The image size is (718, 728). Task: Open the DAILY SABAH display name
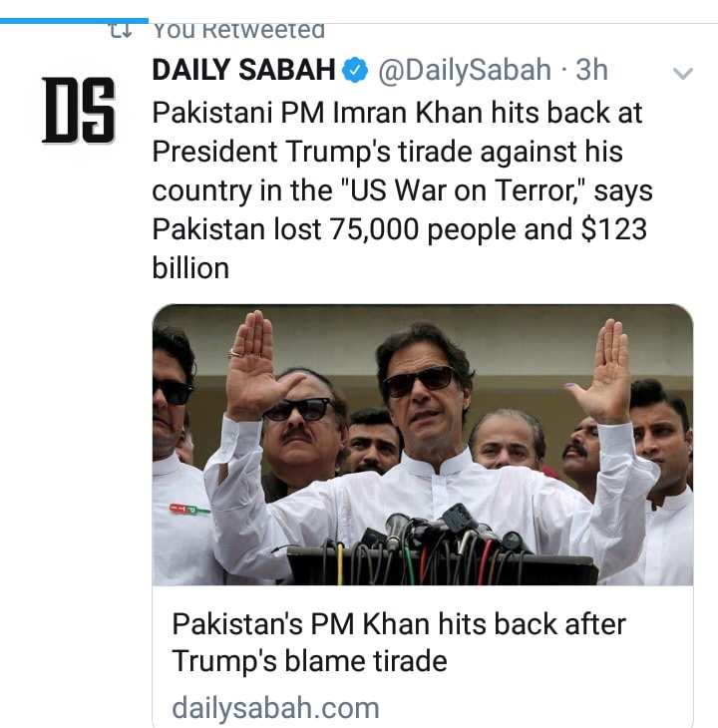243,70
